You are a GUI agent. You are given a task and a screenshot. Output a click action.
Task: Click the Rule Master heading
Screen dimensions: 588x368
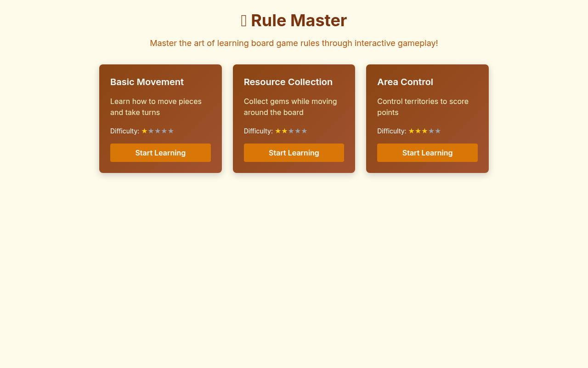click(x=294, y=20)
